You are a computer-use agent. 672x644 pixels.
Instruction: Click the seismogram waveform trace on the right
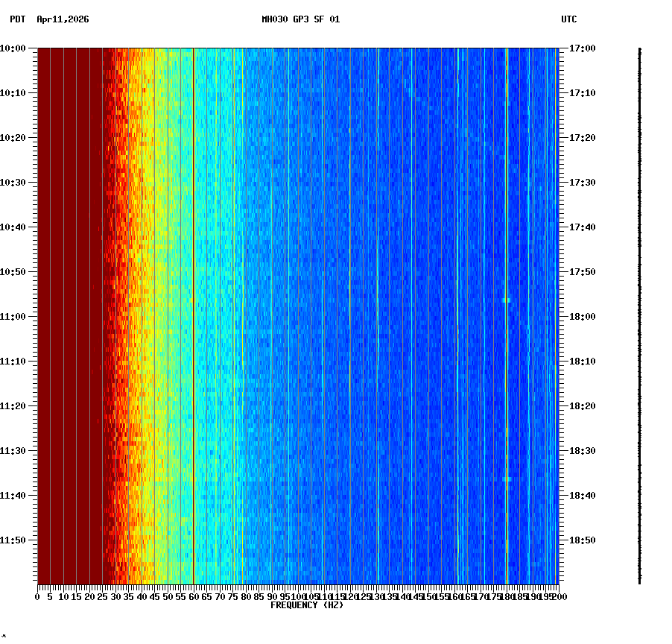[639, 313]
